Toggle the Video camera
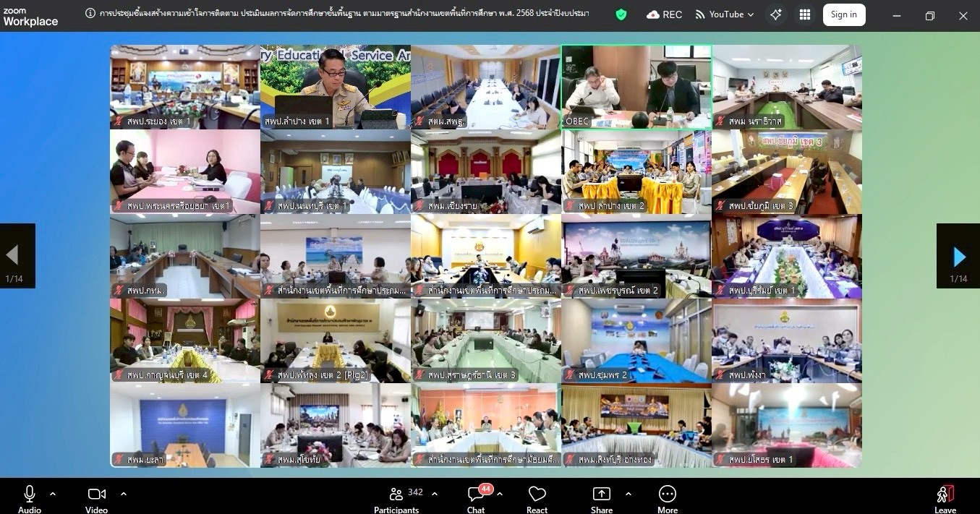 96,497
